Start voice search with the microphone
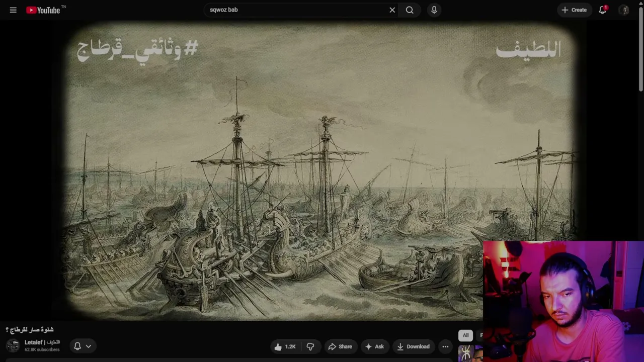The height and width of the screenshot is (362, 644). pos(434,10)
